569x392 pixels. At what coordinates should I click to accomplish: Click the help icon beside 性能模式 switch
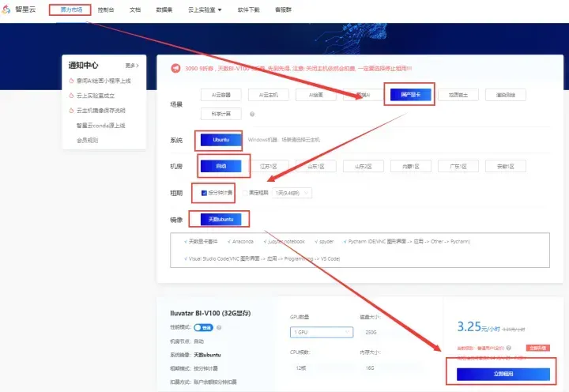coord(219,327)
